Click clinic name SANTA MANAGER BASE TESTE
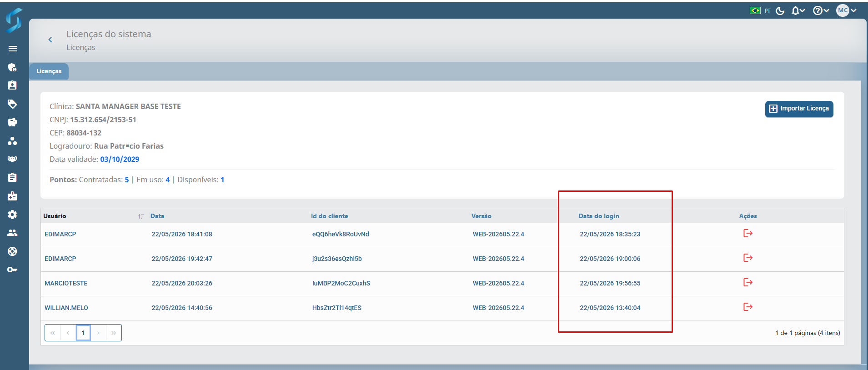This screenshot has height=370, width=868. pos(128,106)
